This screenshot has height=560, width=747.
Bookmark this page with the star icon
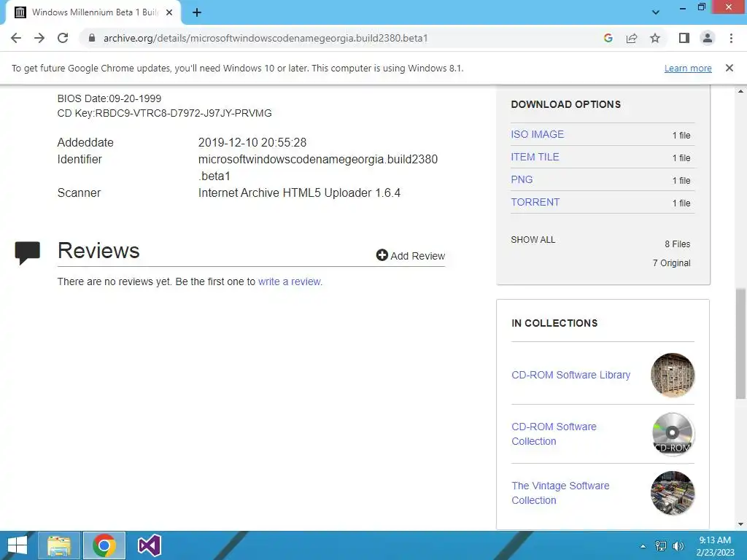655,38
